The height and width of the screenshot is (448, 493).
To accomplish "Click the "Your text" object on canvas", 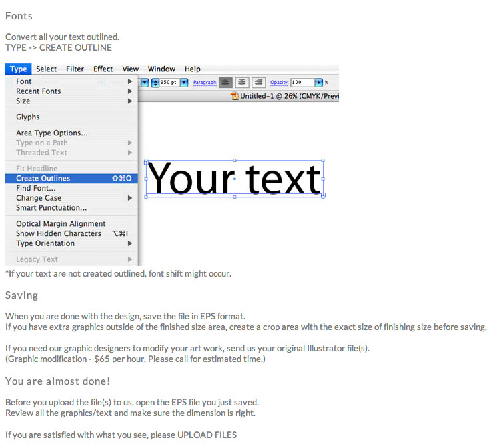I will coord(233,179).
